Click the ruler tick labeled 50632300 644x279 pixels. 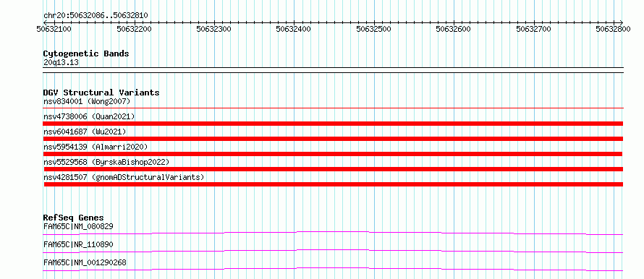(213, 29)
